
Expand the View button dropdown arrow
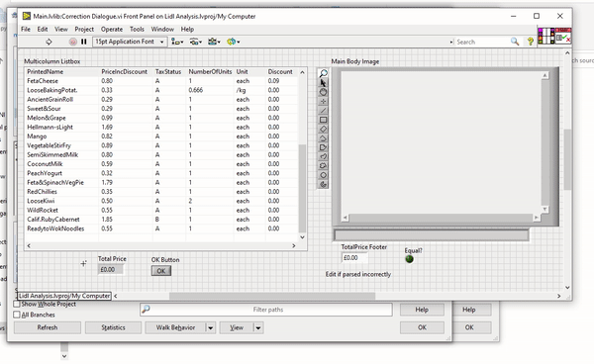point(258,327)
